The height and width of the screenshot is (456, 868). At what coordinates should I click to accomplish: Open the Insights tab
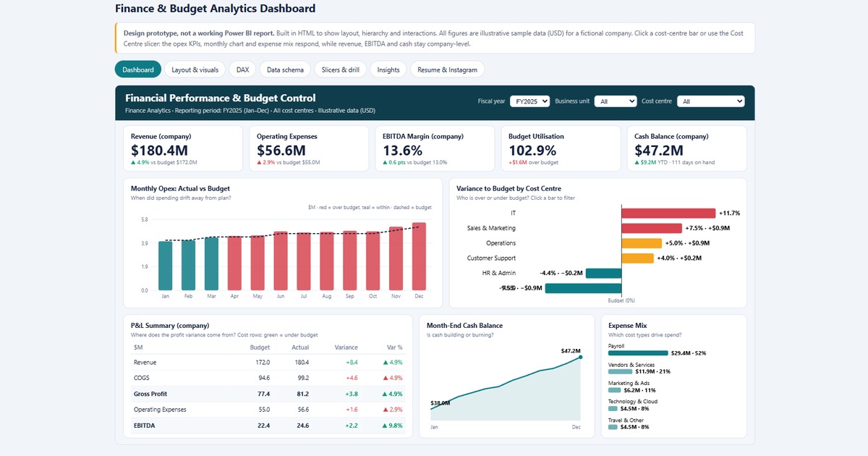388,69
